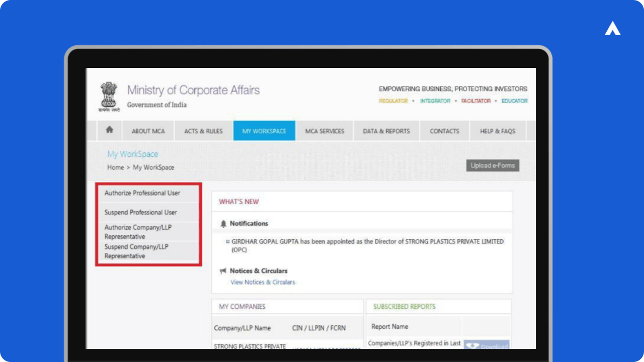
Task: Click the Home icon in navigation bar
Action: tap(109, 130)
